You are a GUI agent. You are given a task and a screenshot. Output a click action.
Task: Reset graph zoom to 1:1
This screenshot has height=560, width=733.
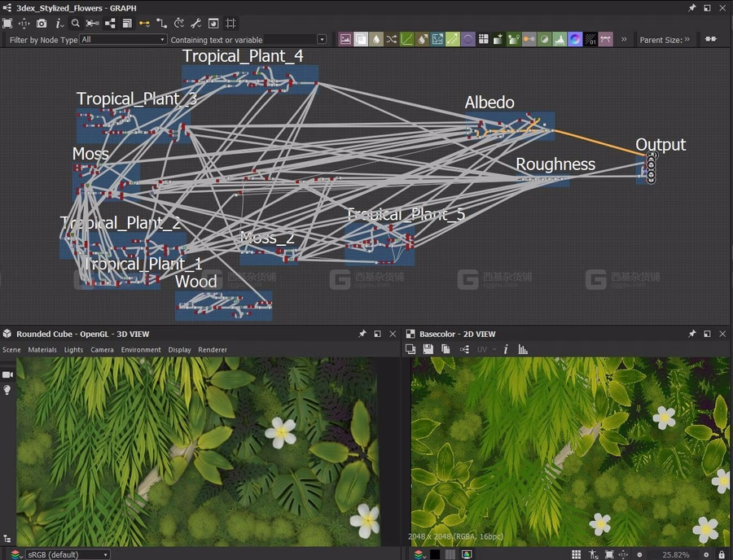coord(24,24)
